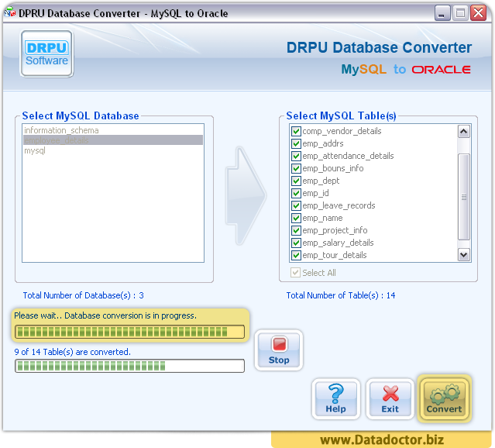Start conversion with the Convert gears button
Image resolution: width=495 pixels, height=448 pixels.
pos(444,398)
